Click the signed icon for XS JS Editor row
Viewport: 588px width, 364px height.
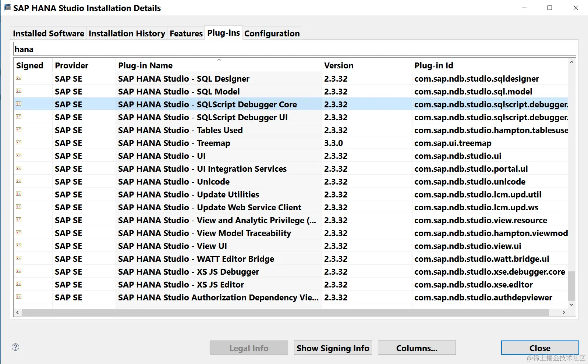[x=19, y=284]
